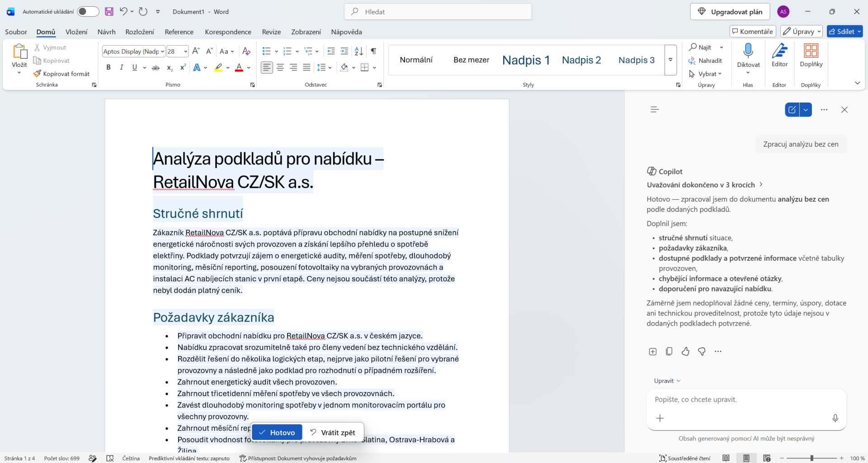The width and height of the screenshot is (868, 463).
Task: Toggle italic formatting
Action: point(122,67)
